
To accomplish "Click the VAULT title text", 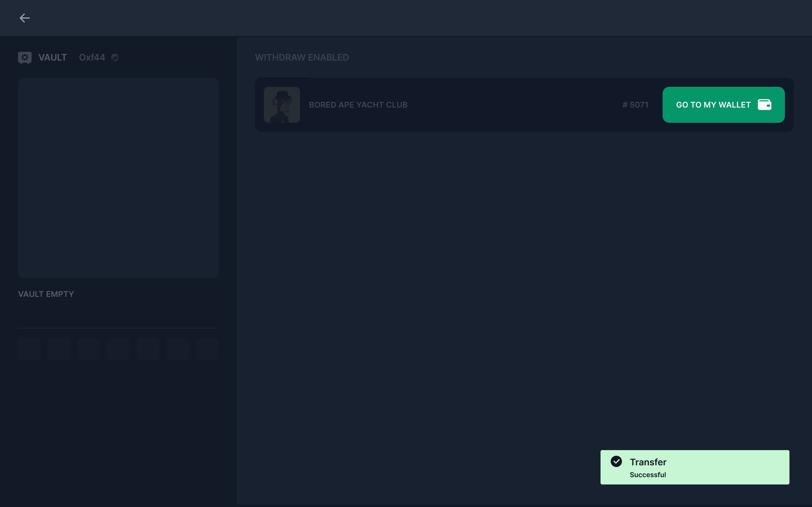I will click(x=53, y=58).
